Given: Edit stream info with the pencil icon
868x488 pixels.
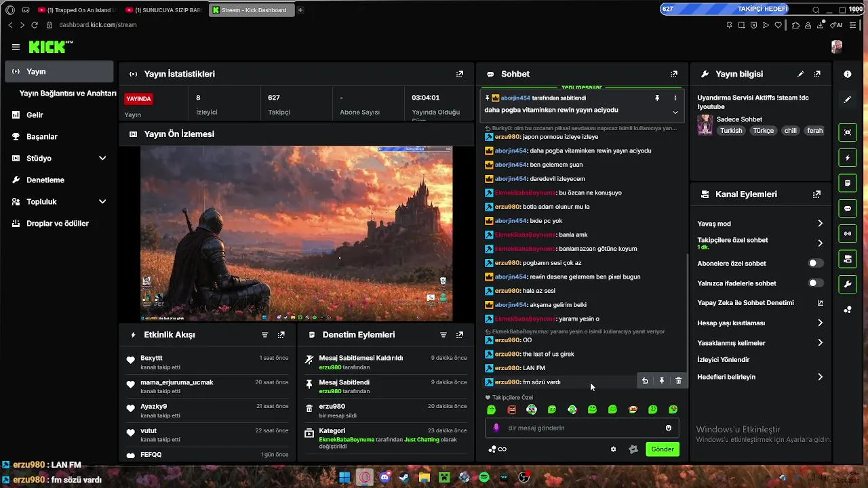Looking at the screenshot, I should point(801,74).
